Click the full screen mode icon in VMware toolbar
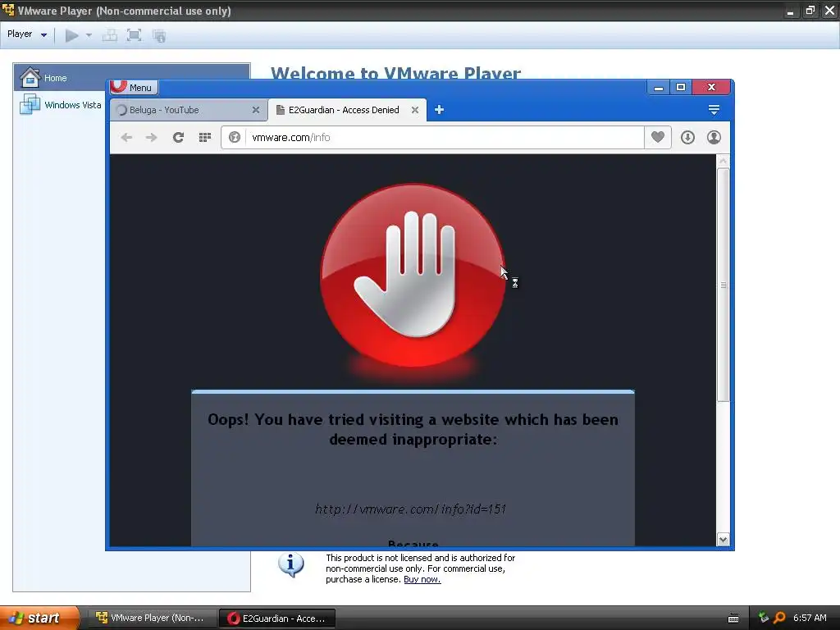The height and width of the screenshot is (630, 840). 134,36
